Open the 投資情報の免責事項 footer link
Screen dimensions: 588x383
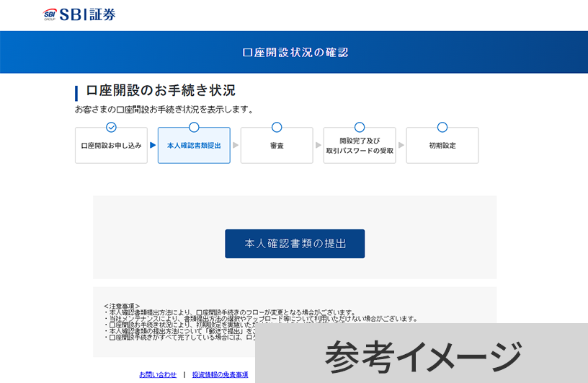[220, 374]
